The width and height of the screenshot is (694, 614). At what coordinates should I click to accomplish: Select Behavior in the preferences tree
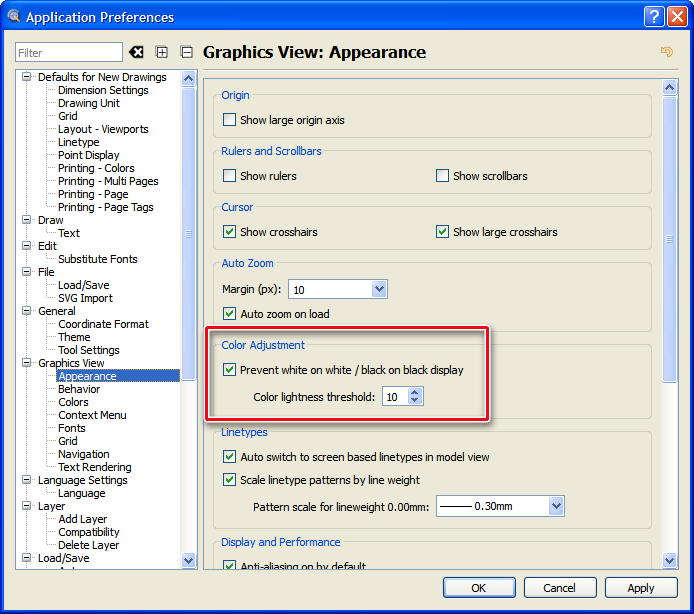point(79,389)
